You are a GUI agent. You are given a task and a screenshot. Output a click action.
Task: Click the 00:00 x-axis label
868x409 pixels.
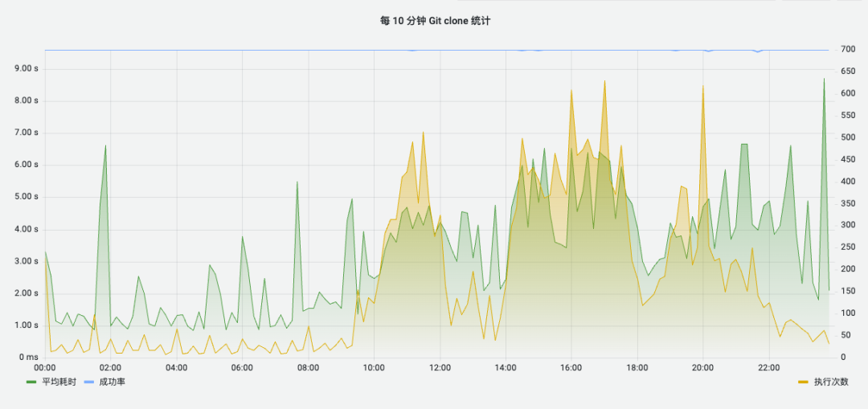[x=45, y=367]
